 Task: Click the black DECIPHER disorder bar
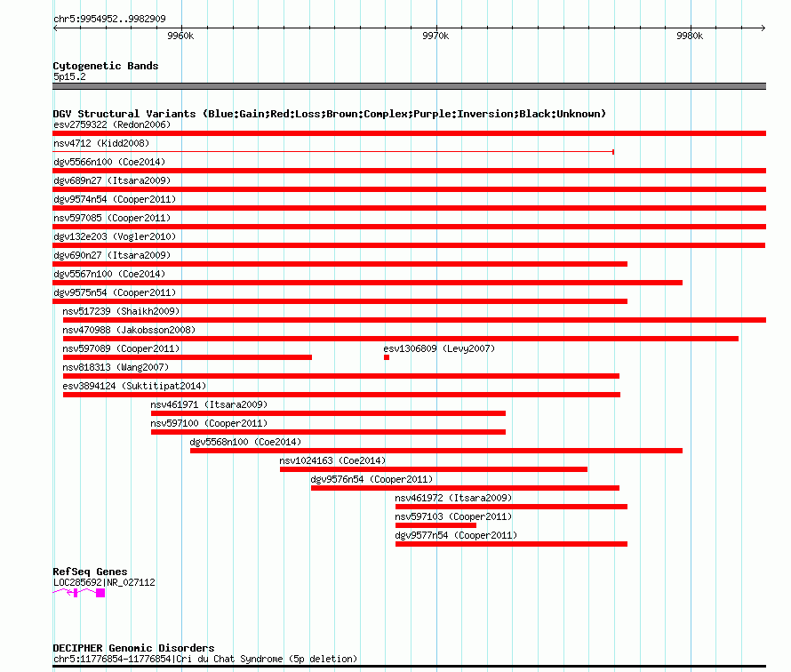point(409,667)
